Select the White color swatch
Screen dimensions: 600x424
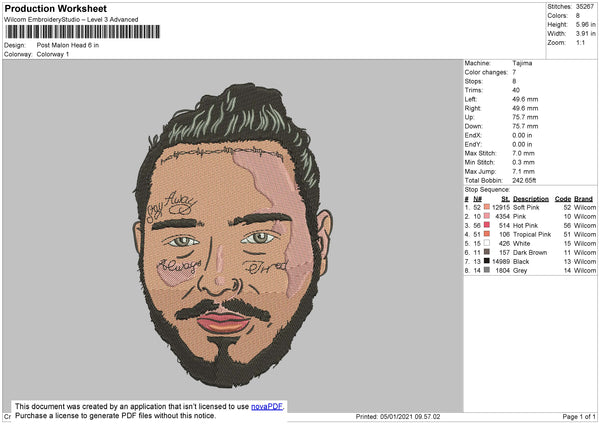[487, 243]
